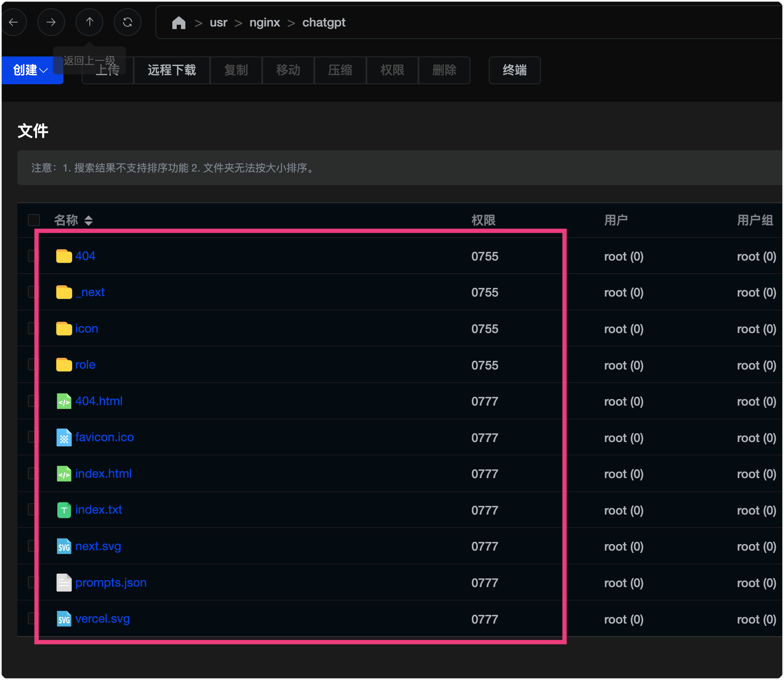The height and width of the screenshot is (680, 784).
Task: Click permission 0777 of prompts.json
Action: (x=485, y=583)
